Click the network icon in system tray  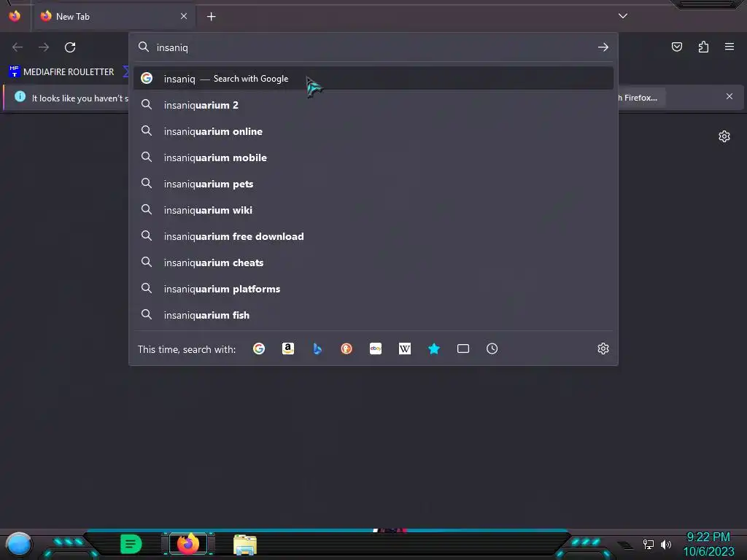649,544
